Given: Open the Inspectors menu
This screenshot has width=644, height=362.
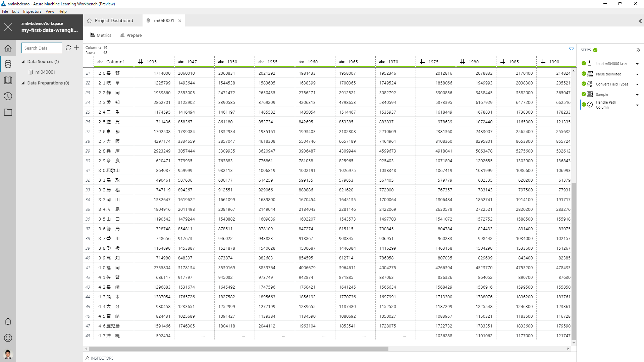Looking at the screenshot, I should [32, 11].
